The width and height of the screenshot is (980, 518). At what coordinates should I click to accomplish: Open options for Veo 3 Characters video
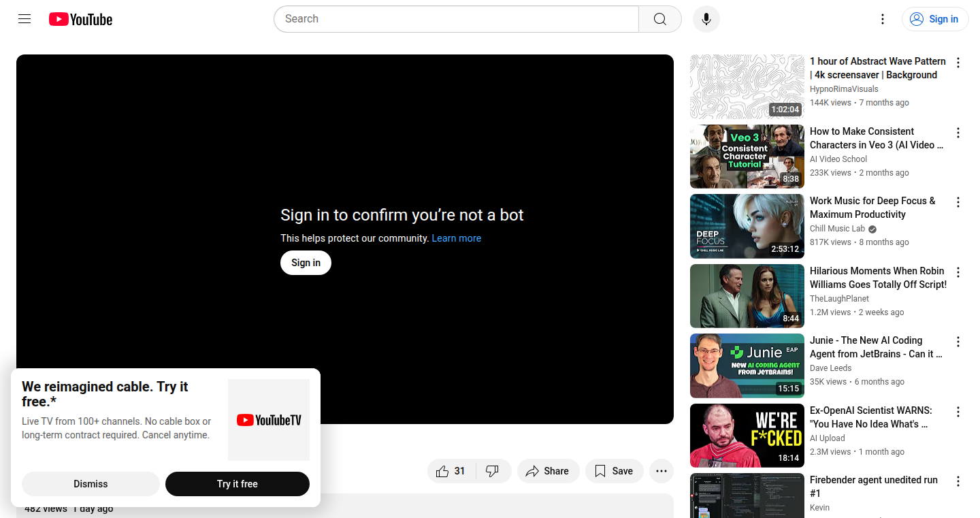(958, 133)
